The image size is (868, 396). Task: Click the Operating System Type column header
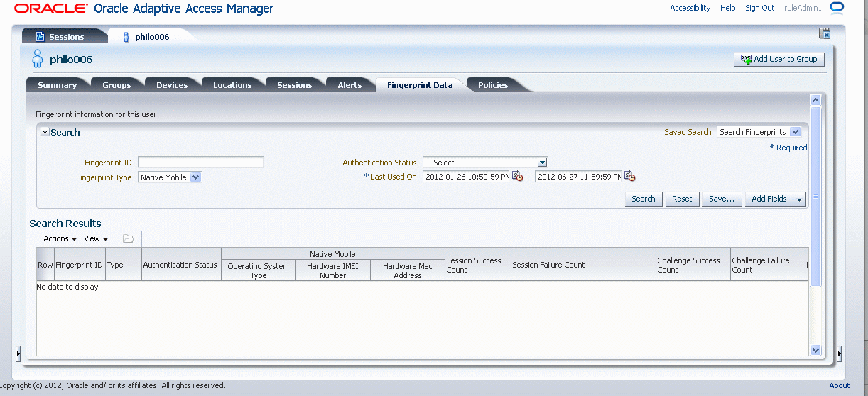pos(259,270)
